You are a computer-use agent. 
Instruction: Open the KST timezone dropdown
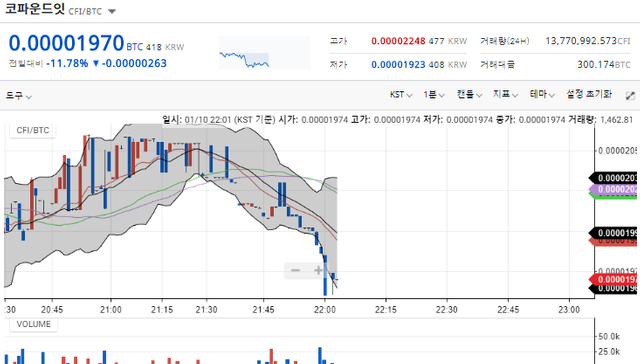(x=401, y=95)
